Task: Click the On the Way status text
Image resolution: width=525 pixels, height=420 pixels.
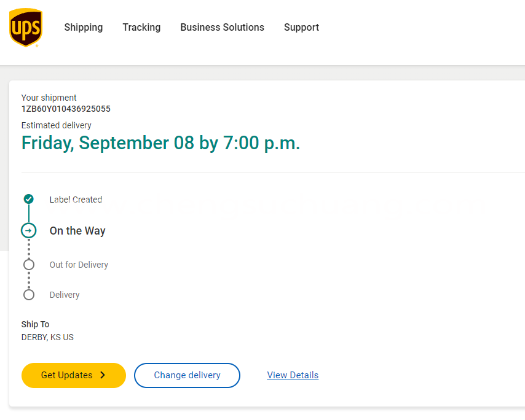Action: click(77, 231)
